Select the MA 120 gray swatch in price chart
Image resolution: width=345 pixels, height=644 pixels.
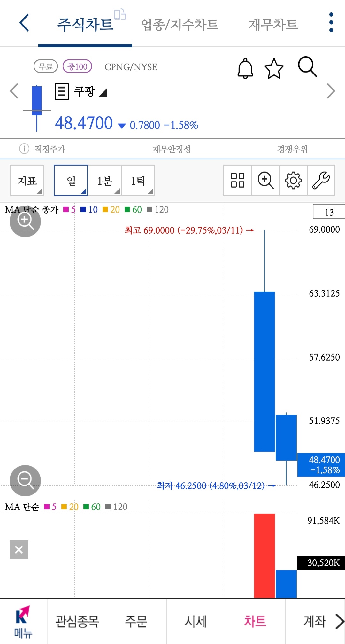[149, 209]
